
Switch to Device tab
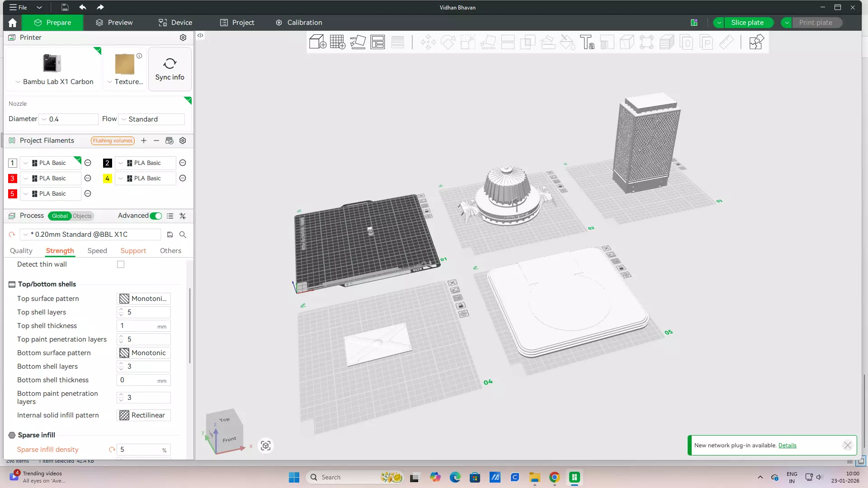click(x=175, y=23)
